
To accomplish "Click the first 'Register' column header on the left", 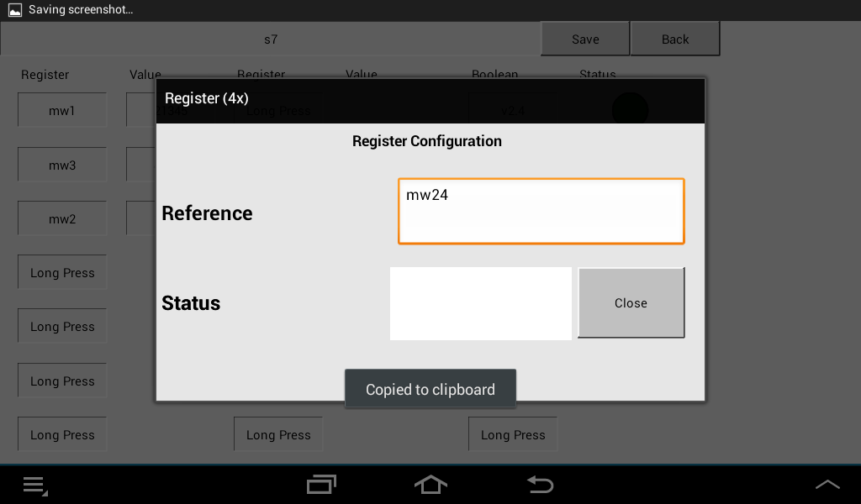I will tap(45, 75).
